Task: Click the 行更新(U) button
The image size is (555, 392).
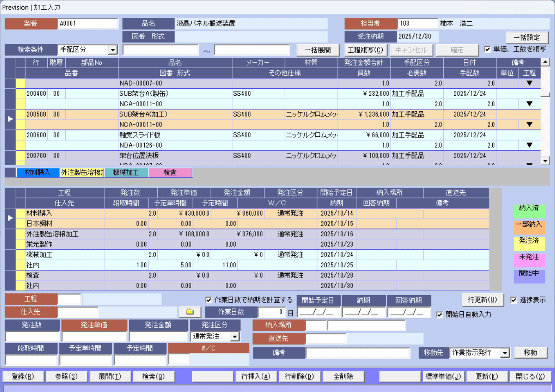Action: click(482, 300)
